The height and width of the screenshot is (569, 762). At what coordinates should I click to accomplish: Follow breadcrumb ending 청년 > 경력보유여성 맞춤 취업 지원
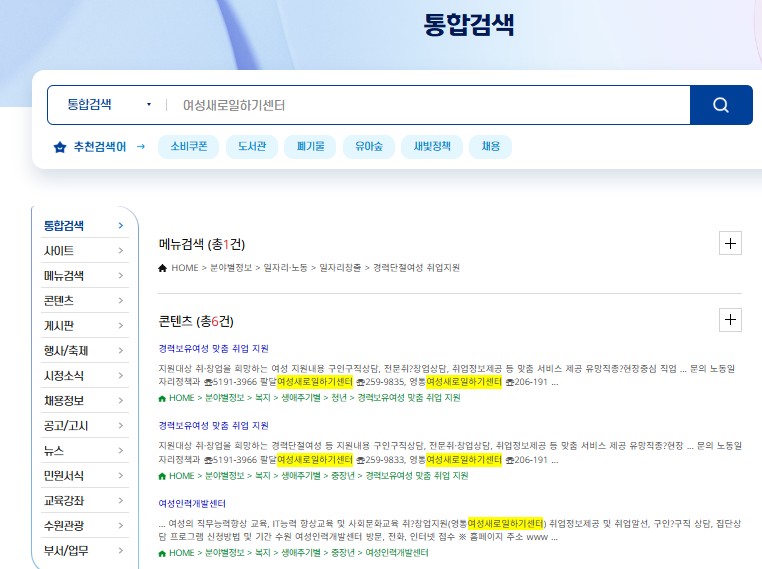[x=310, y=398]
